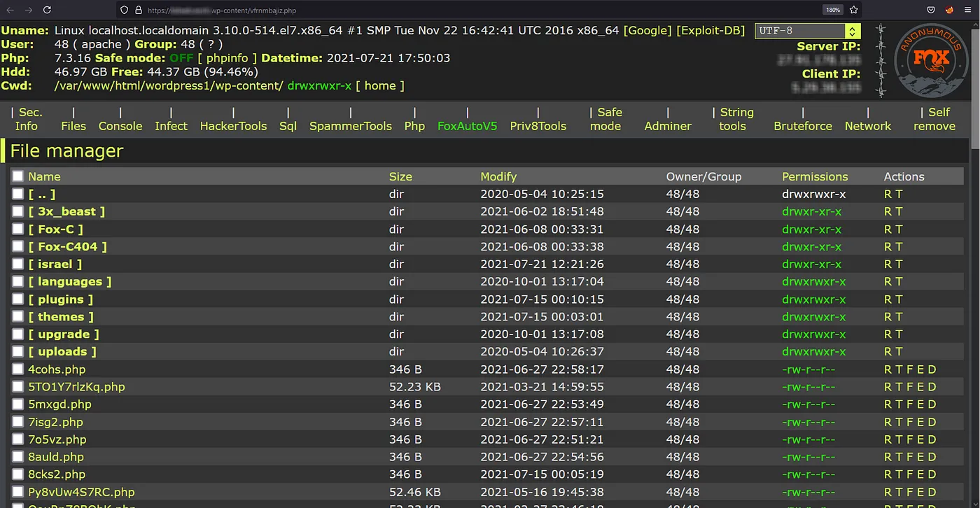Check the box for 8auld.php
Image resolution: width=980 pixels, height=508 pixels.
coord(17,456)
